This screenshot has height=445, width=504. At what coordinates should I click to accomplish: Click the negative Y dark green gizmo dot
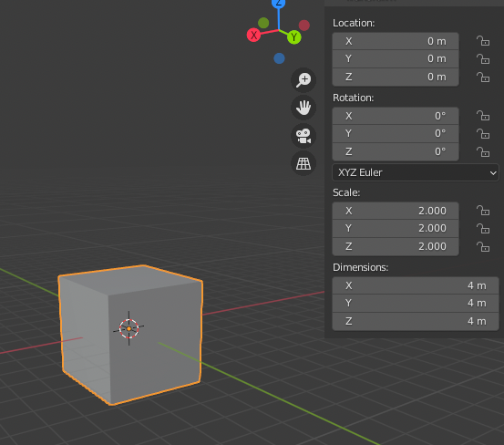point(263,23)
